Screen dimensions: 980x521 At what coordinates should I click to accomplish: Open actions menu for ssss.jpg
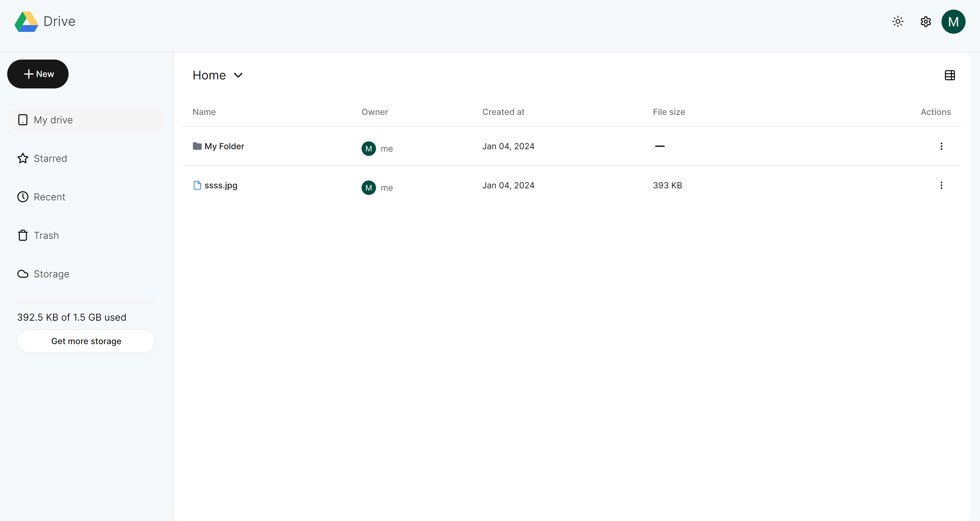[x=941, y=185]
